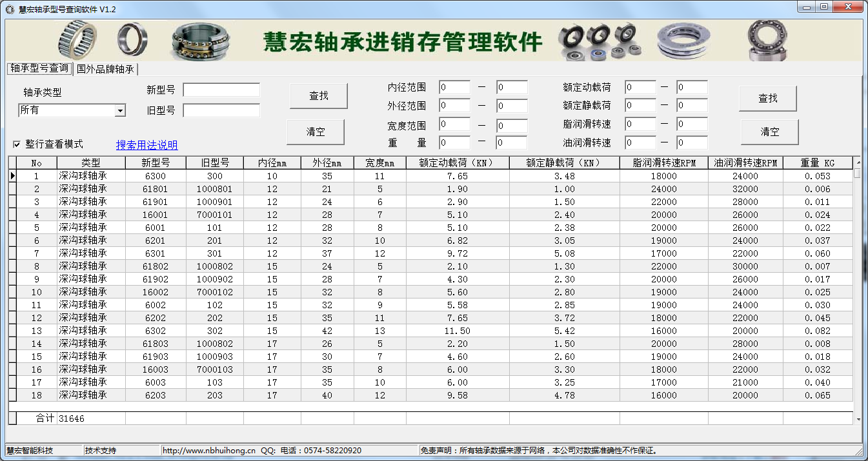The width and height of the screenshot is (868, 461).
Task: Select the cell with model 16002
Action: pos(156,291)
